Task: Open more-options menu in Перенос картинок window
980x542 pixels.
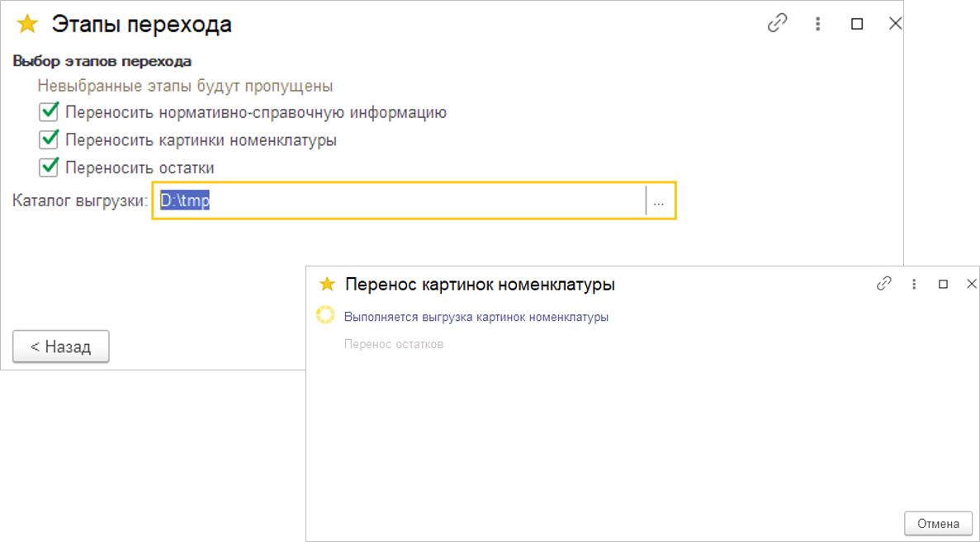Action: click(914, 284)
